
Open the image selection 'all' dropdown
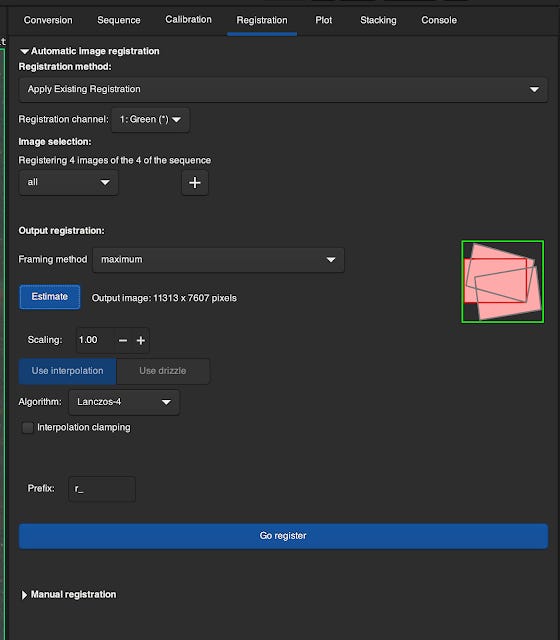click(69, 182)
